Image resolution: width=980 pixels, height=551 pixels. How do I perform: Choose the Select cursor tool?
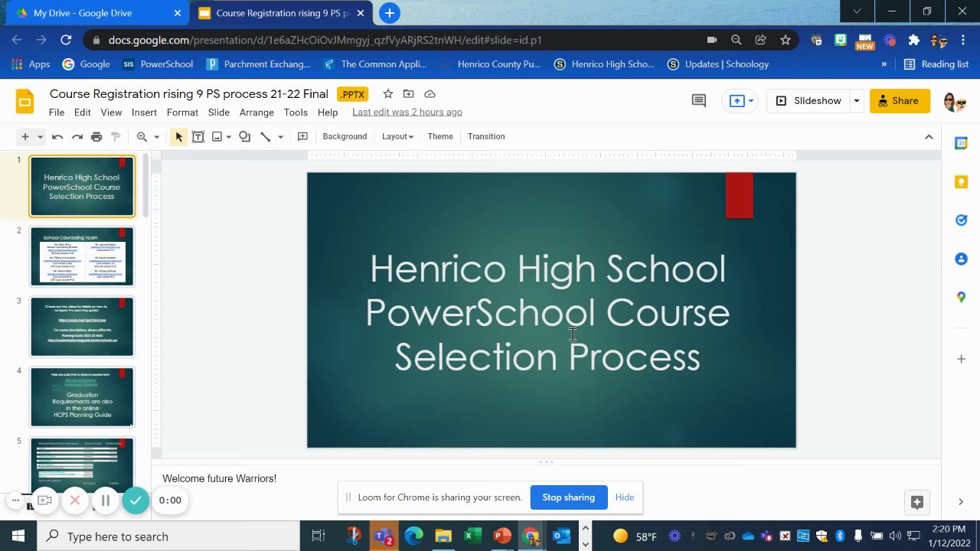point(178,137)
